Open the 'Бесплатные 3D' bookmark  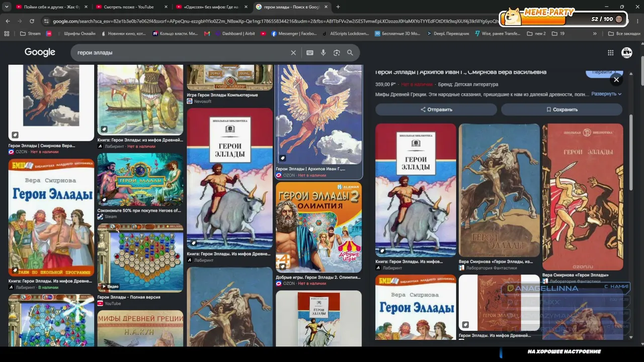coord(397,34)
